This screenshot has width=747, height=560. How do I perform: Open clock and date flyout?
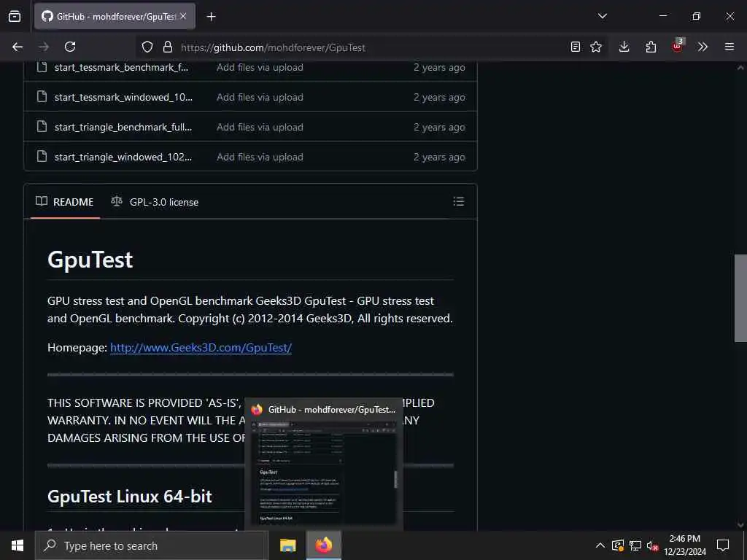pyautogui.click(x=685, y=545)
